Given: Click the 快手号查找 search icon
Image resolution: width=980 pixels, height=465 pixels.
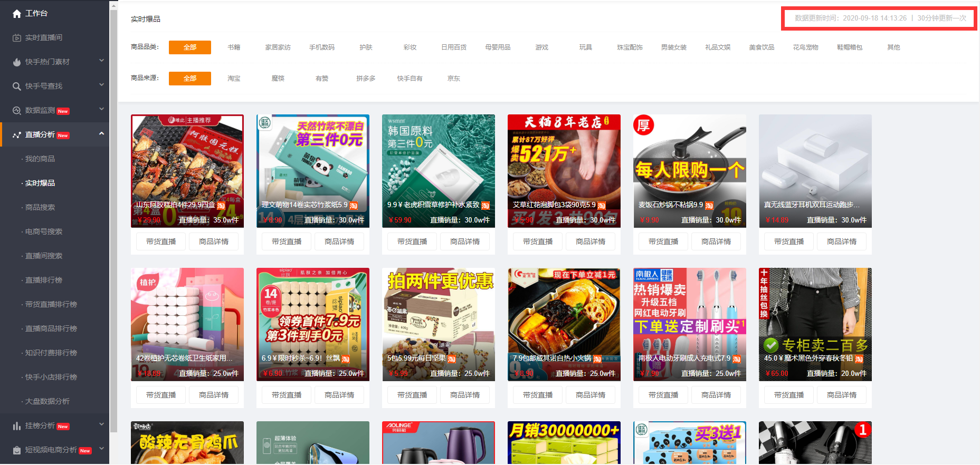Looking at the screenshot, I should 17,86.
